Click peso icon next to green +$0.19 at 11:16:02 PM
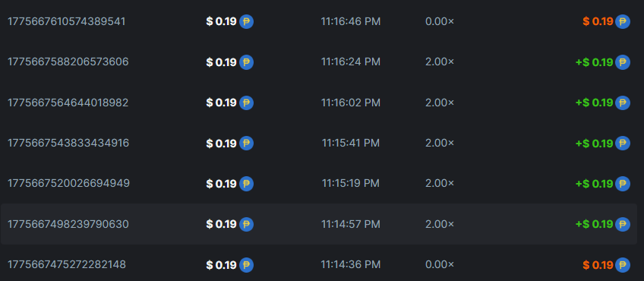Image resolution: width=644 pixels, height=281 pixels. [x=623, y=103]
